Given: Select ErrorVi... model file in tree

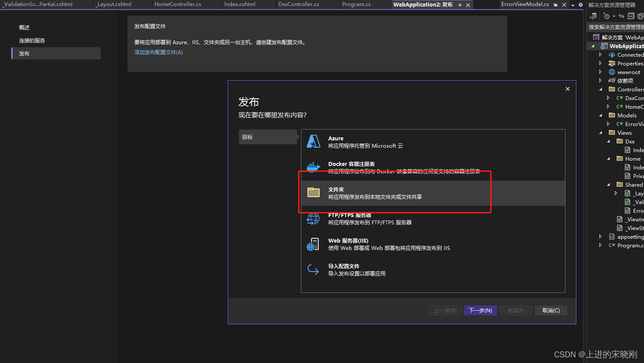Looking at the screenshot, I should (x=634, y=124).
